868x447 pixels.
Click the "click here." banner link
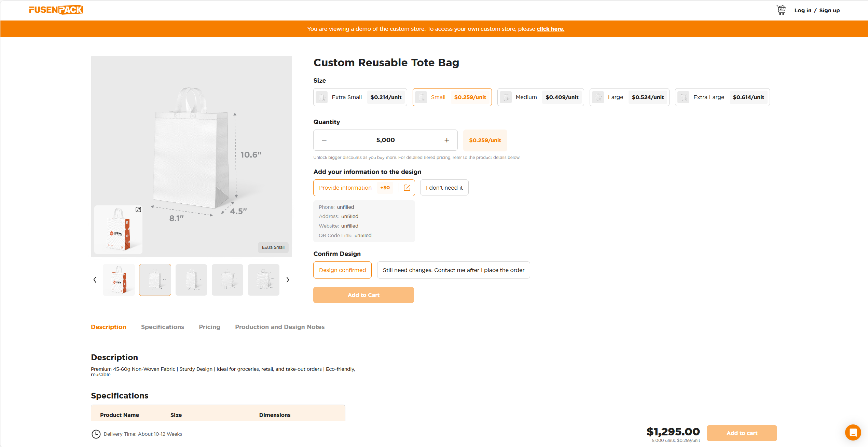click(550, 29)
